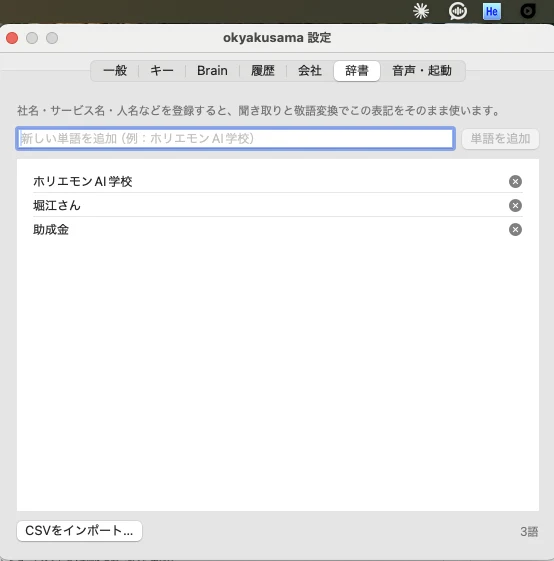
Task: Switch to the 一般 tab
Action: pyautogui.click(x=115, y=71)
